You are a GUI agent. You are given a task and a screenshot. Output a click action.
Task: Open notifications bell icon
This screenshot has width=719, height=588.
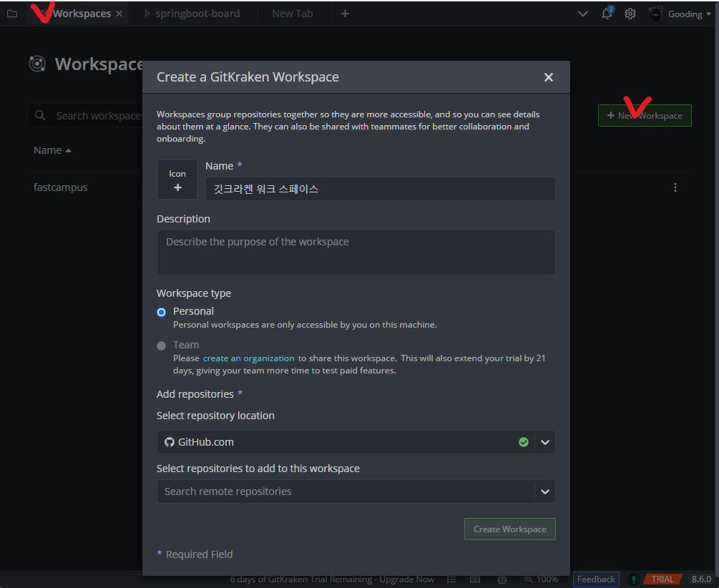[x=607, y=14]
